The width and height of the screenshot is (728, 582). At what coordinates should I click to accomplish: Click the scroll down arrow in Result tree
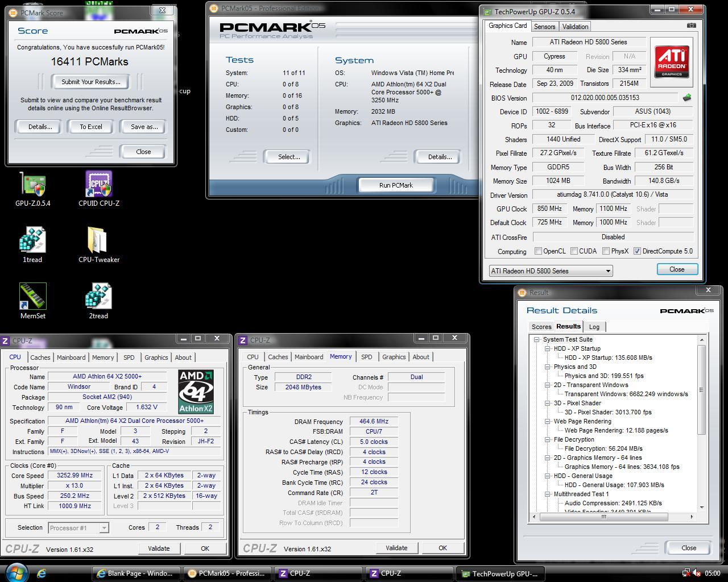pyautogui.click(x=702, y=507)
